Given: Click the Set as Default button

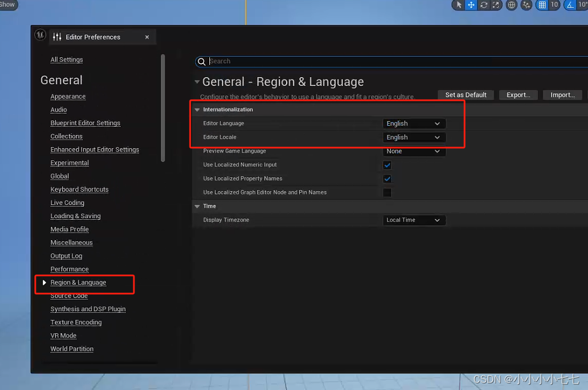Looking at the screenshot, I should (465, 95).
